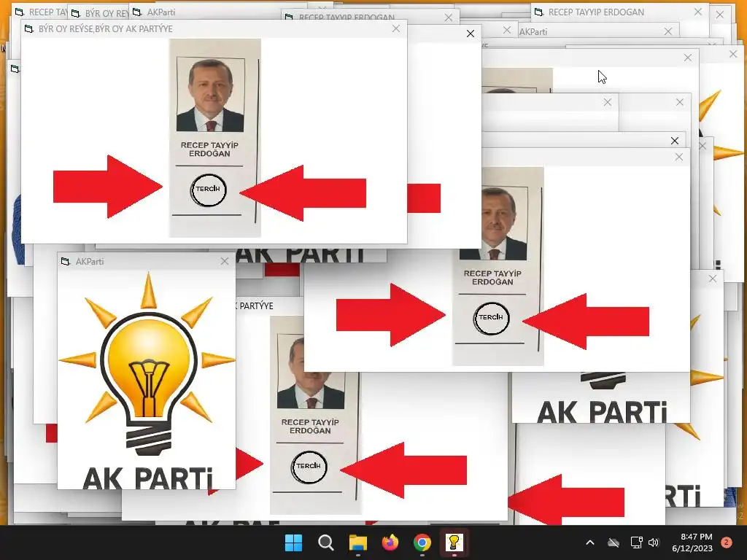Screen dimensions: 747x560
Task: Open the volume speaker tray icon
Action: click(x=654, y=542)
